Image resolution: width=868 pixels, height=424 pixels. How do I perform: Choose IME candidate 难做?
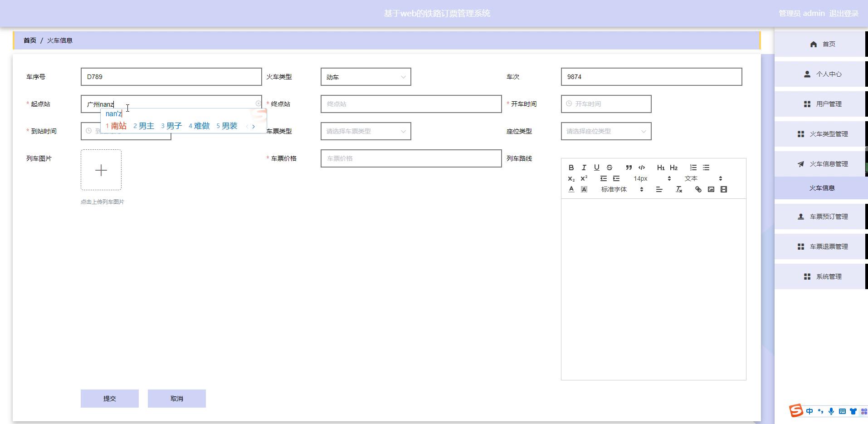pyautogui.click(x=199, y=126)
